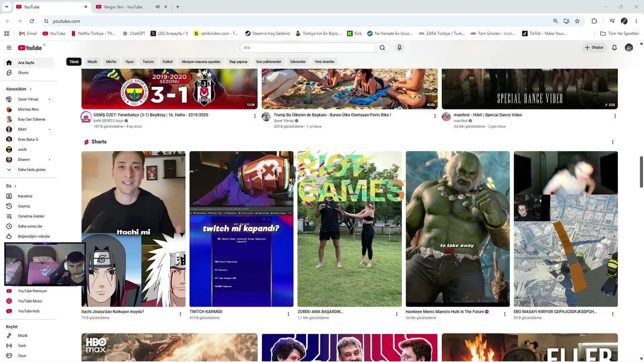Expand the Abonelikler section
Image resolution: width=644 pixels, height=362 pixels.
pyautogui.click(x=19, y=89)
